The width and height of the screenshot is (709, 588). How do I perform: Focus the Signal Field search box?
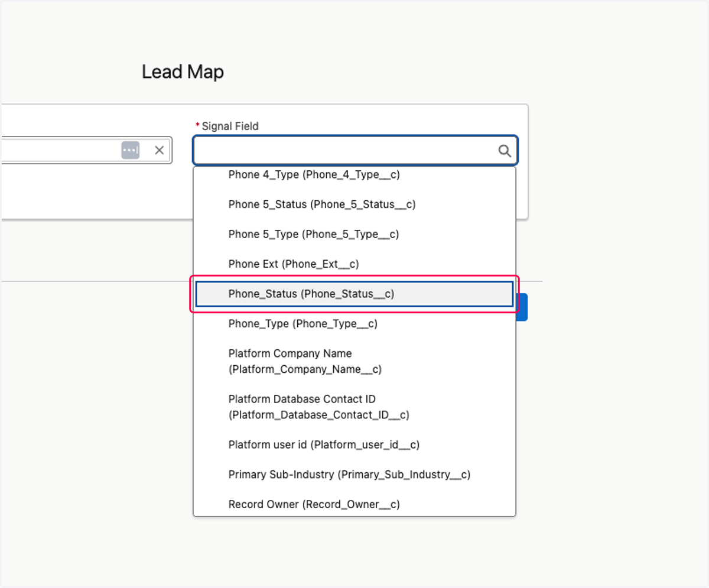355,151
